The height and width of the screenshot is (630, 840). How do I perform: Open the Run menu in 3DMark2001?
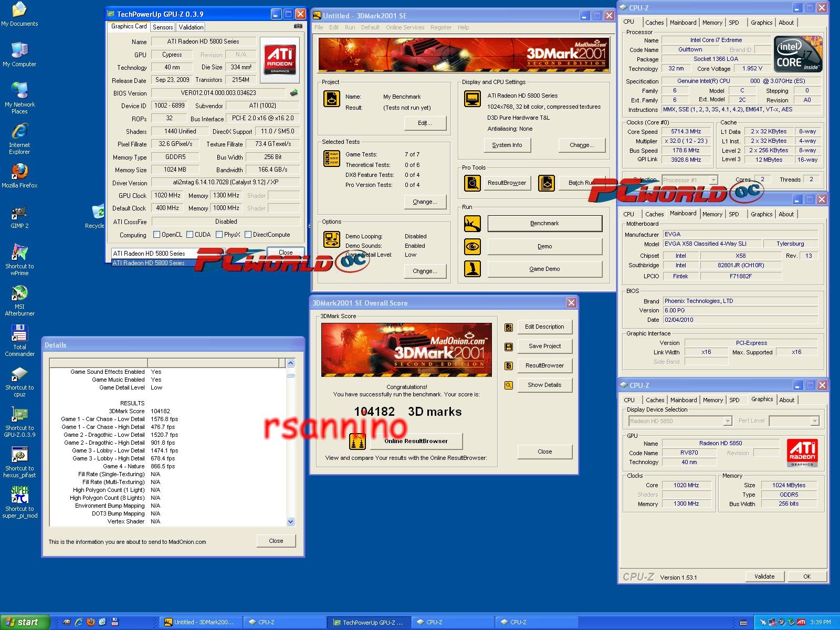(350, 27)
